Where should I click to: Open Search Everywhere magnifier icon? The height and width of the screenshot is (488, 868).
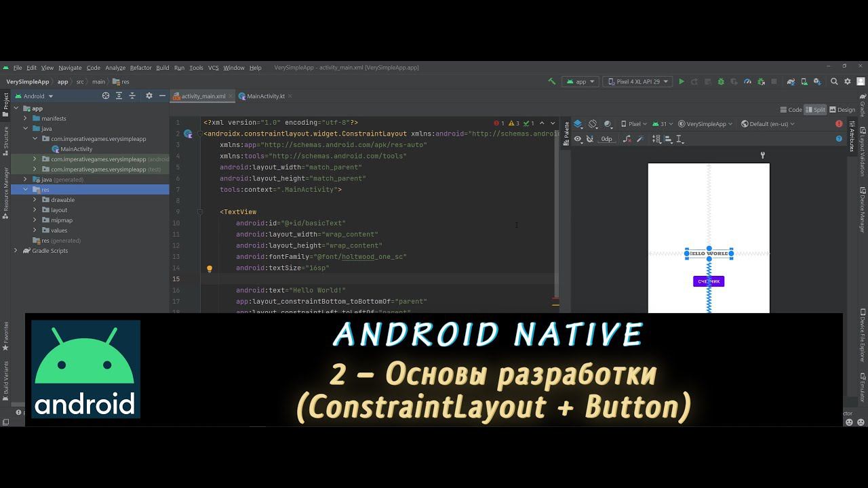click(x=834, y=81)
